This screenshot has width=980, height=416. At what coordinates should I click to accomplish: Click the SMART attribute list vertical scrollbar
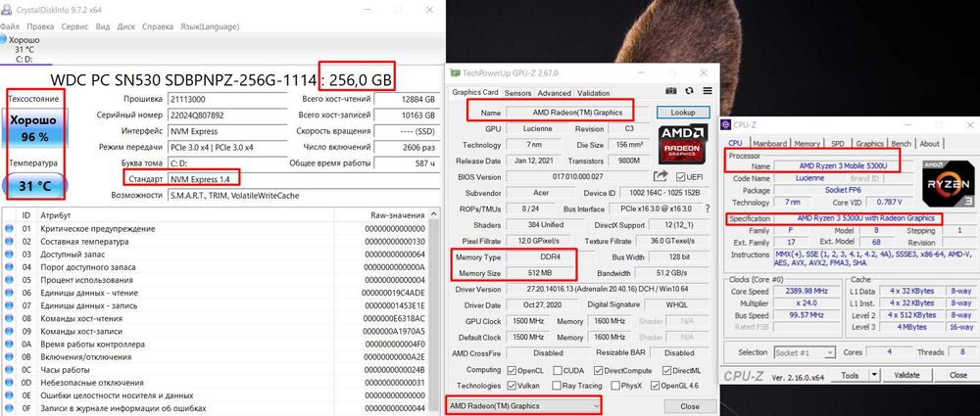pos(435,312)
